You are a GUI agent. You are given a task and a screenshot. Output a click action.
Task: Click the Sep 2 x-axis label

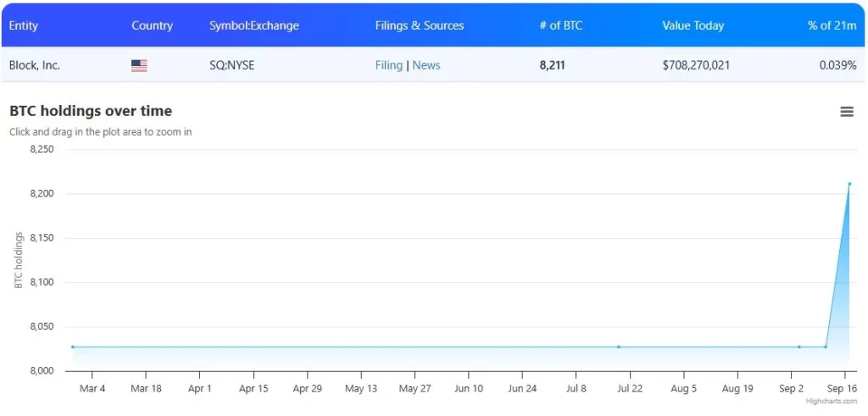click(792, 388)
